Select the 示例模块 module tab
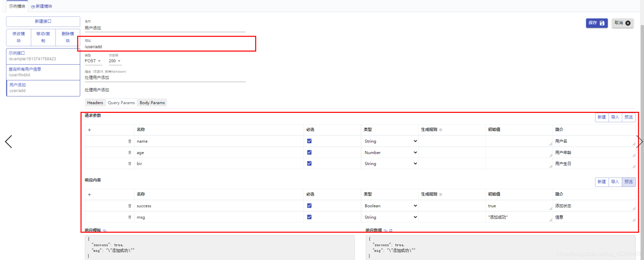Viewport: 644px width, 260px height. (x=17, y=6)
